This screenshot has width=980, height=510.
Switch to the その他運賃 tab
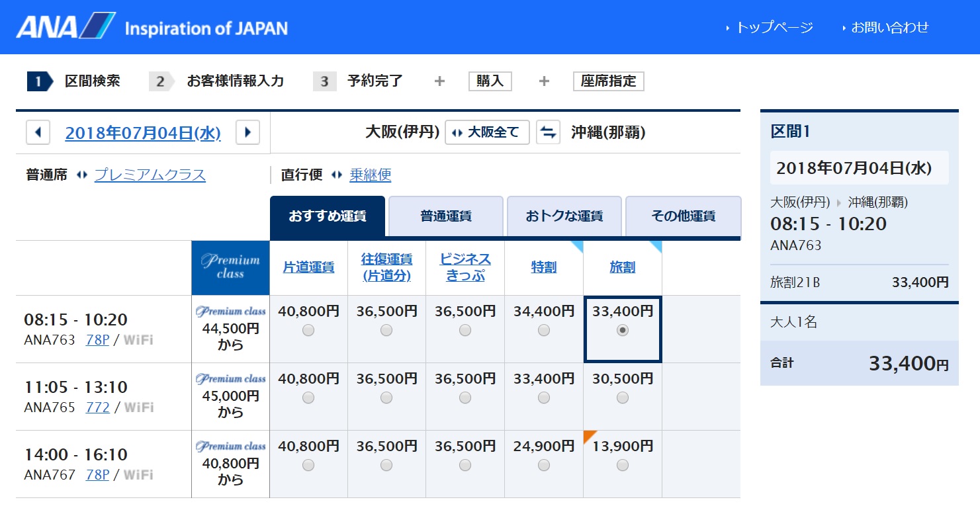click(x=683, y=216)
